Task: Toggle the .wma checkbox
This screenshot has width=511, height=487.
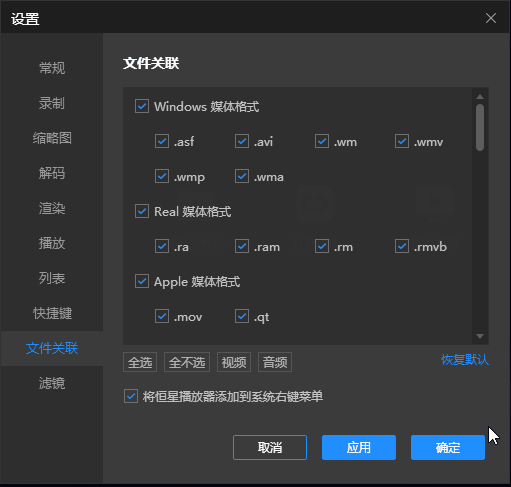Action: (x=242, y=176)
